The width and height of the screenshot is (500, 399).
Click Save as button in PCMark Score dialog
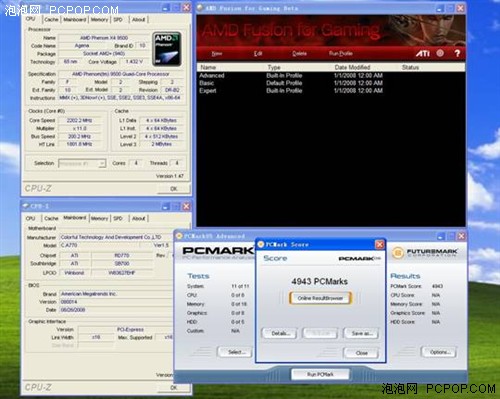pyautogui.click(x=361, y=333)
